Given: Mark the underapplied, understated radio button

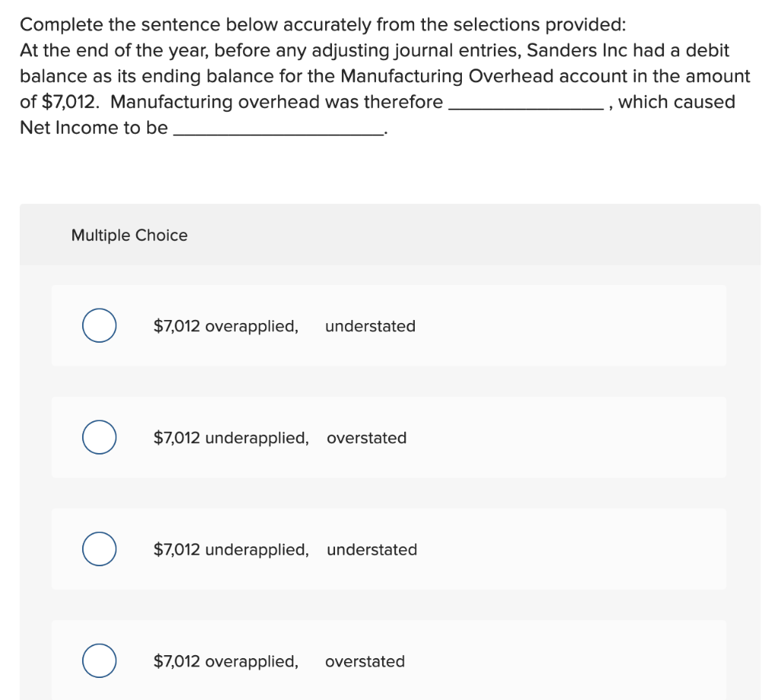Looking at the screenshot, I should point(100,549).
